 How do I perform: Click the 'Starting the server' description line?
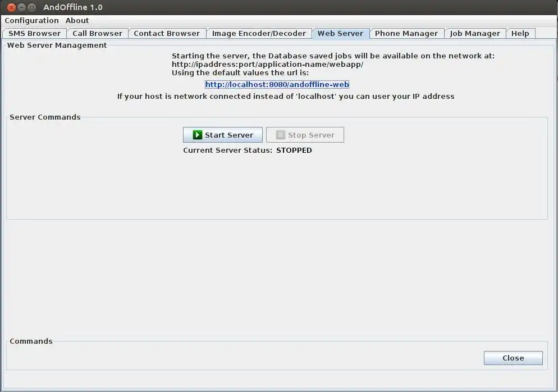pyautogui.click(x=333, y=56)
